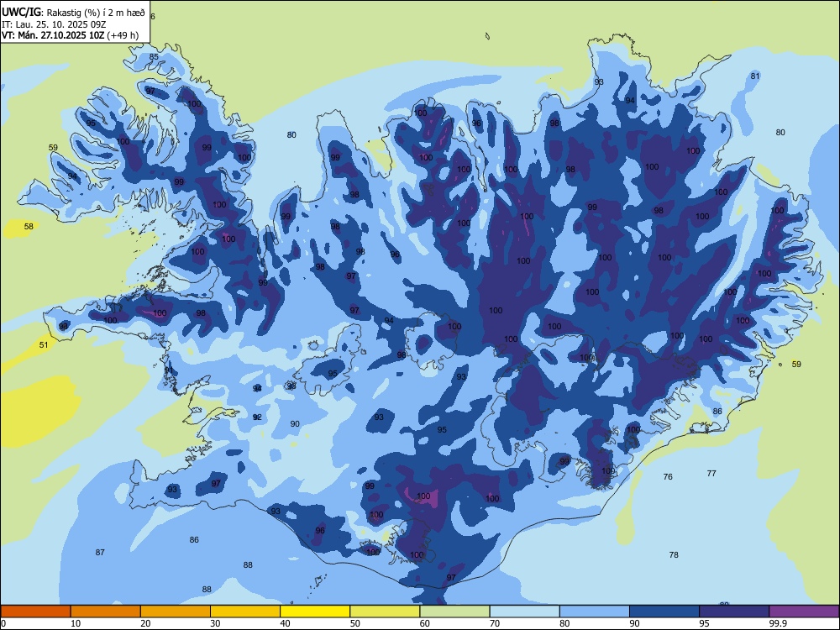The width and height of the screenshot is (840, 630).
Task: Click the '60' legend tick label
Action: pyautogui.click(x=425, y=623)
